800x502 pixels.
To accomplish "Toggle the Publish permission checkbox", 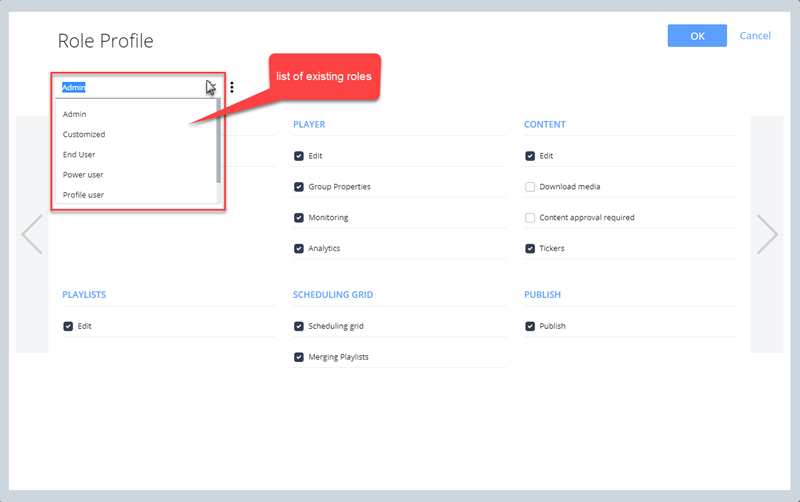I will [530, 326].
